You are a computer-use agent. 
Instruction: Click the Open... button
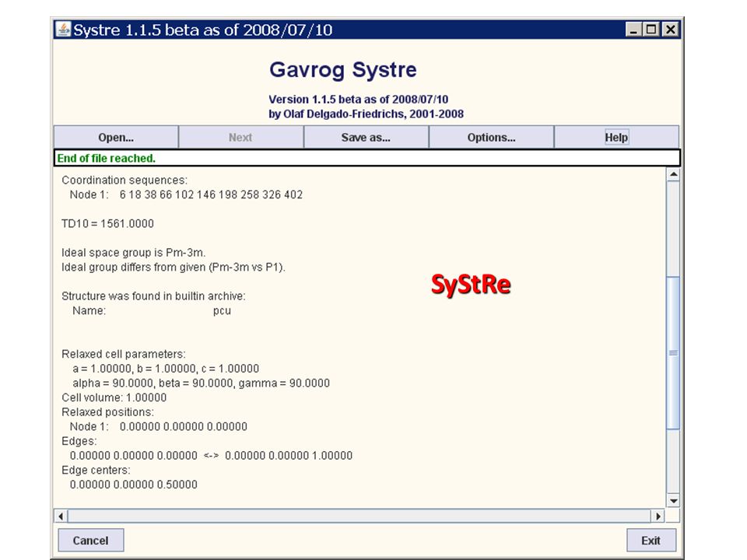[116, 138]
